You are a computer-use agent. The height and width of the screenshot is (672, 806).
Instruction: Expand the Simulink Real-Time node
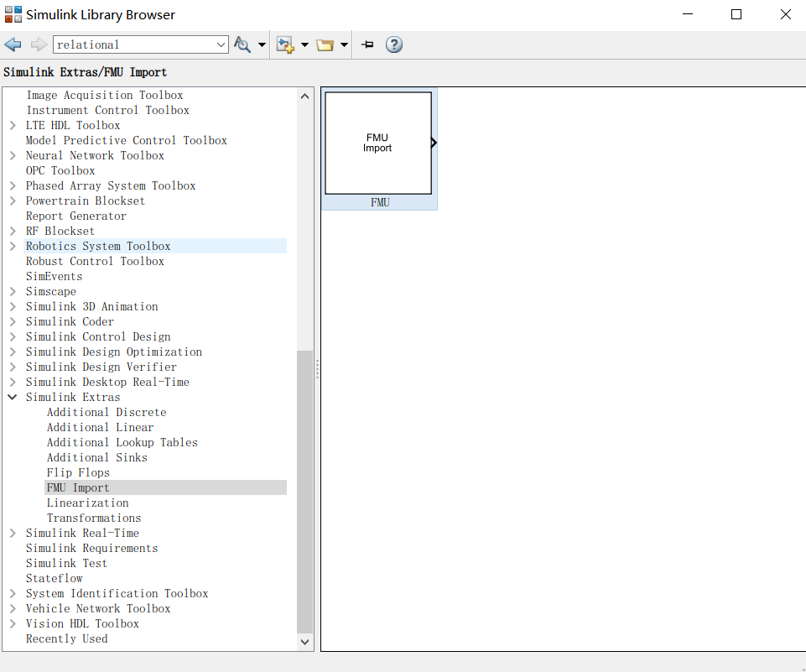tap(13, 534)
